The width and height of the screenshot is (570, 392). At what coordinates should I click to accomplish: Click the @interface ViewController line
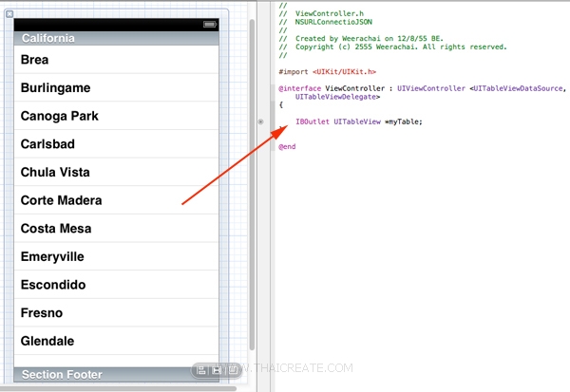click(422, 88)
